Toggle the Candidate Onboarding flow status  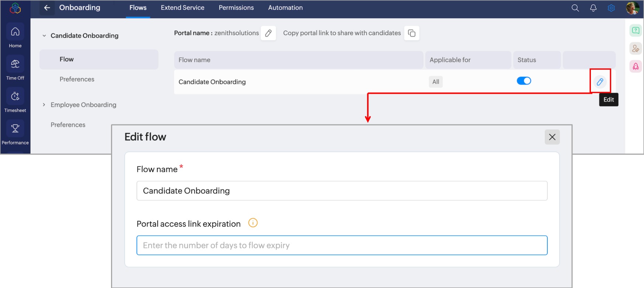click(x=524, y=81)
